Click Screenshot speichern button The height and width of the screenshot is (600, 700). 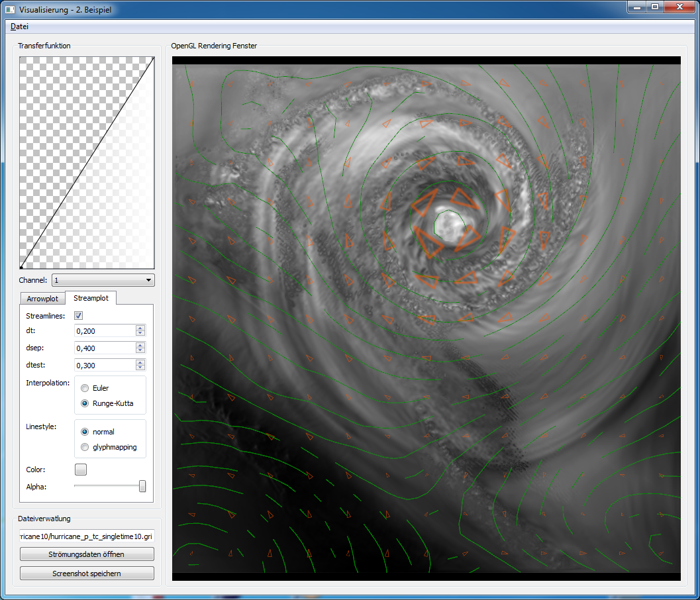87,574
